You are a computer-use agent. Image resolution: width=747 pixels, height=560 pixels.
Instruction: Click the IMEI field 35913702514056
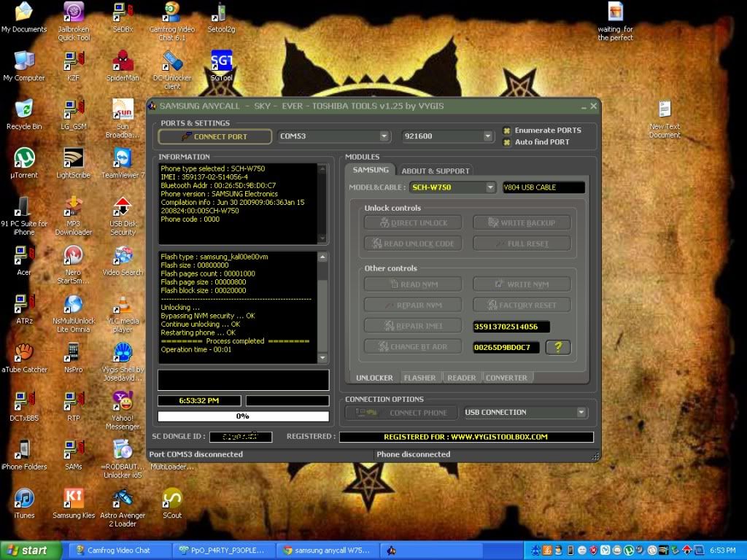[x=511, y=327]
